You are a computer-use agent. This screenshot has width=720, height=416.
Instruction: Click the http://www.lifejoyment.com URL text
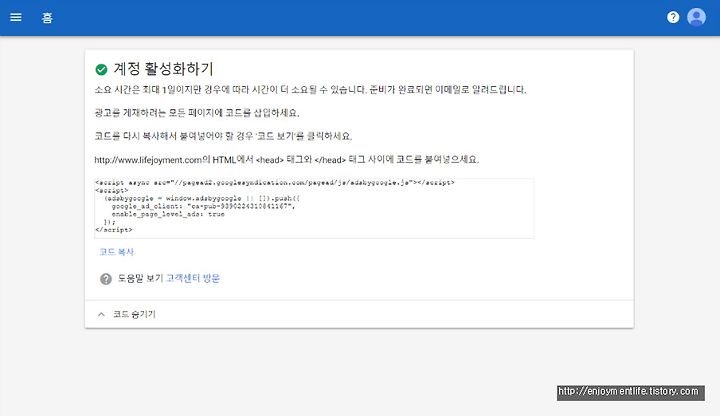148,160
